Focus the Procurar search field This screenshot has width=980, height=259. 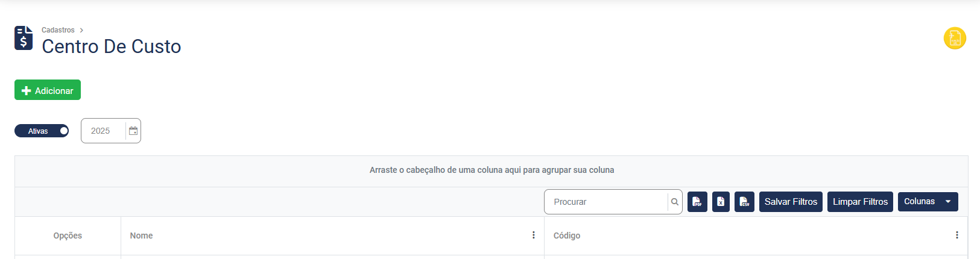click(x=606, y=202)
